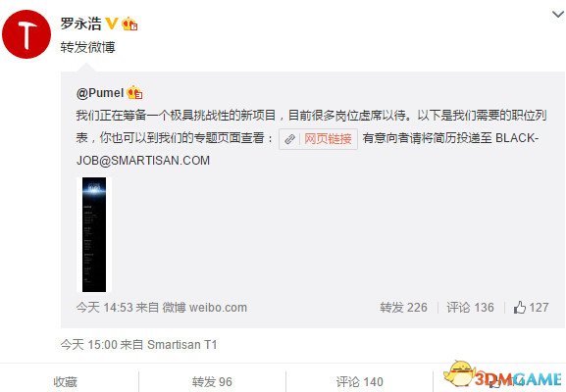
Task: Open the @Pumel user profile
Action: coord(100,93)
